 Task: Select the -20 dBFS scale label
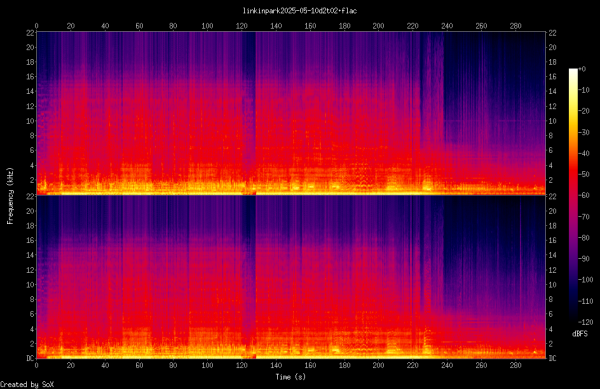(x=584, y=111)
